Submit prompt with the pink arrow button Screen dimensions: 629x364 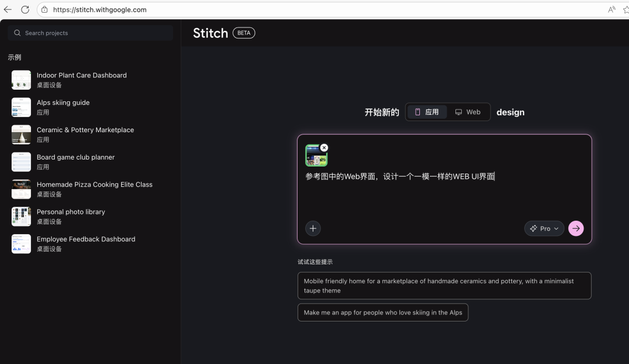pyautogui.click(x=576, y=228)
